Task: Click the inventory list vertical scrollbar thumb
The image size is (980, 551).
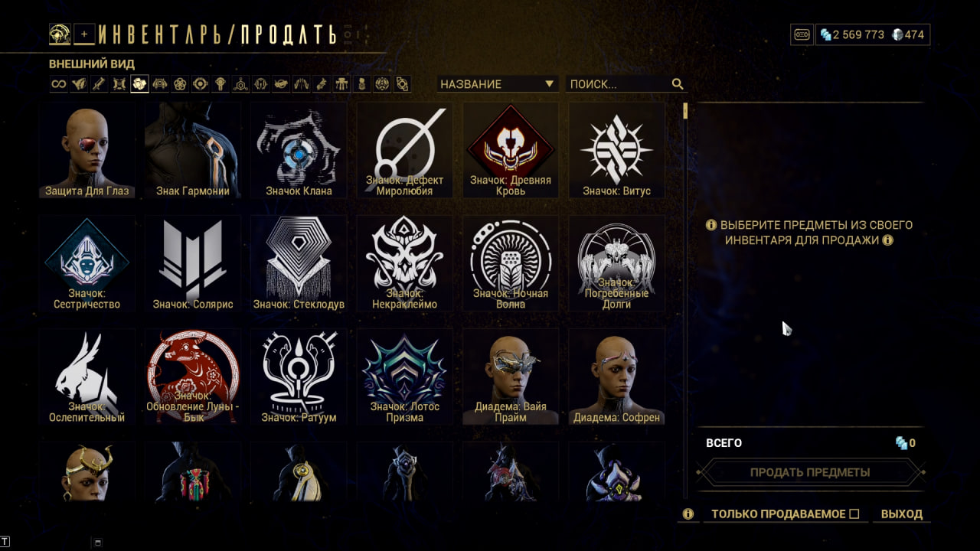Action: point(685,111)
